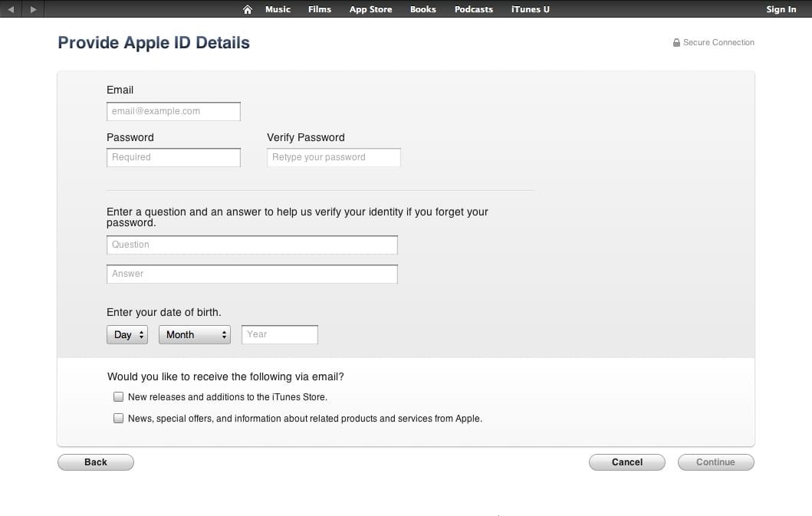
Task: Click Sign In link
Action: pyautogui.click(x=781, y=9)
